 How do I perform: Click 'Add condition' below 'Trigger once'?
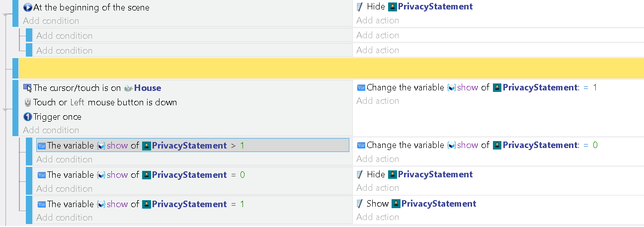51,130
